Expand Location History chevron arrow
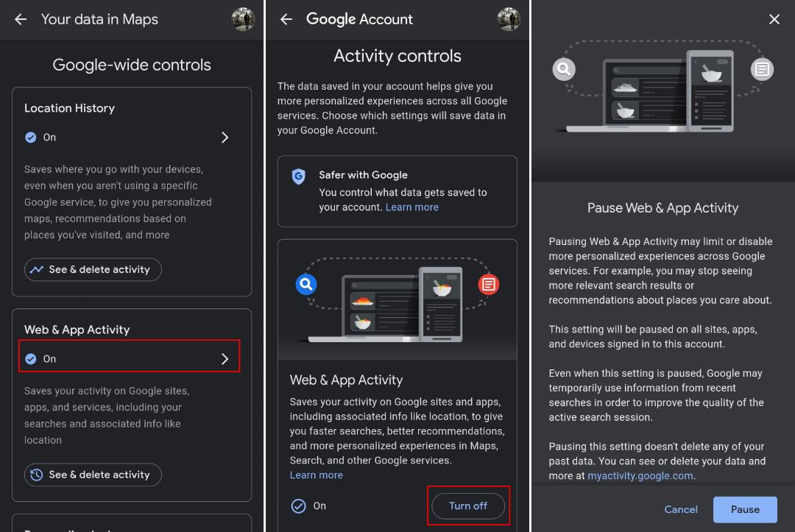 click(x=225, y=138)
